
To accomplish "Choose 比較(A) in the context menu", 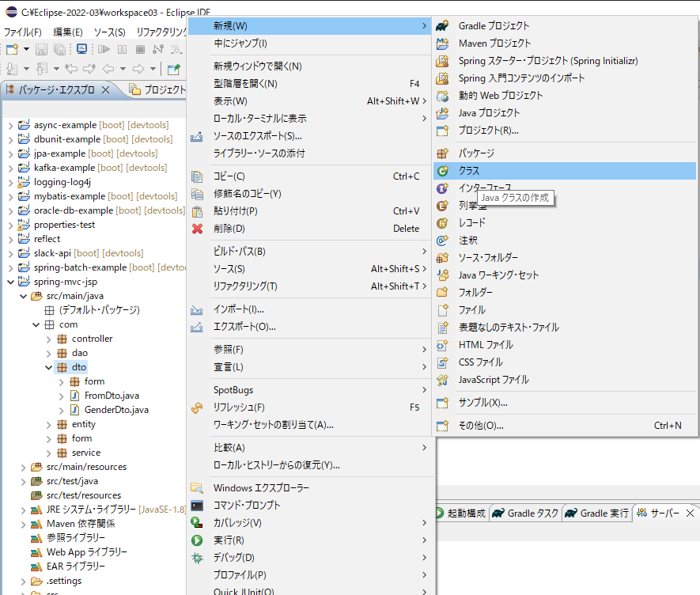I will pyautogui.click(x=310, y=448).
